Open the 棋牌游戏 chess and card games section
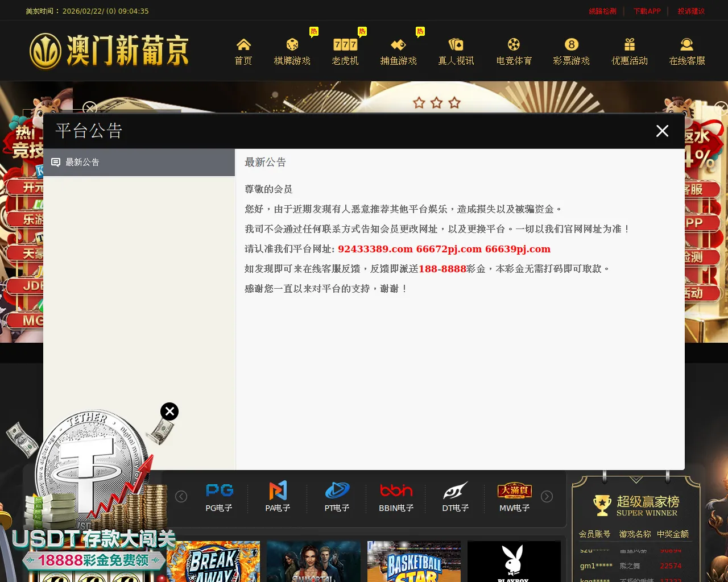The height and width of the screenshot is (582, 728). (292, 51)
